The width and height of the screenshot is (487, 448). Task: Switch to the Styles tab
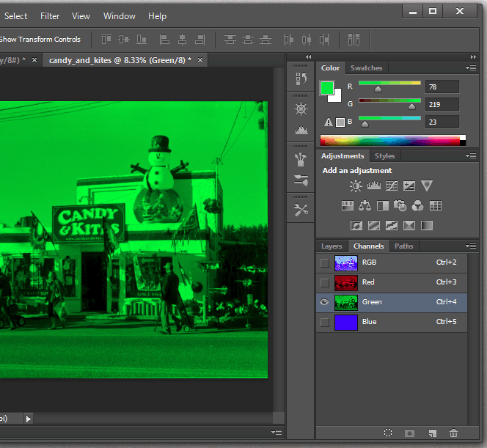[x=384, y=156]
